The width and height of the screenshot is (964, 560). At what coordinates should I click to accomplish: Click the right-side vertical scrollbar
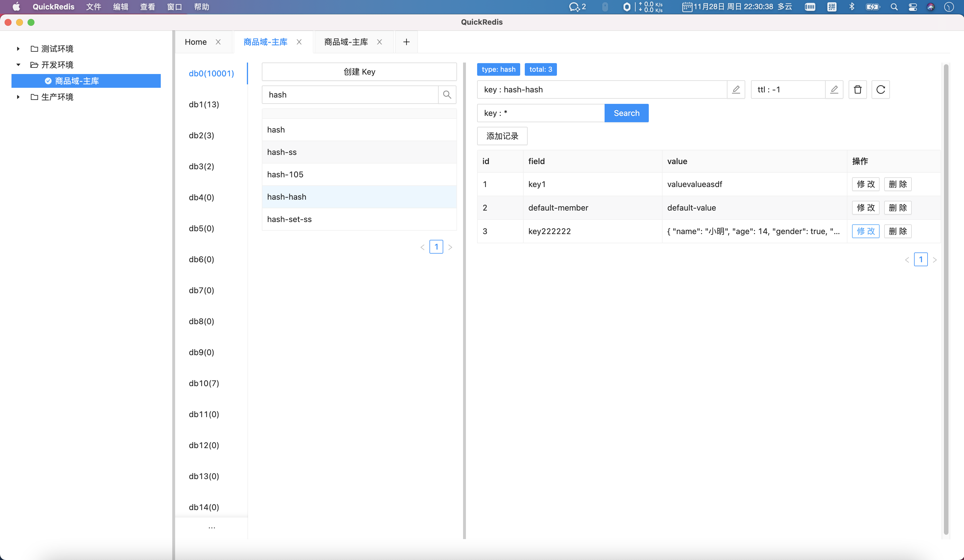point(946,298)
